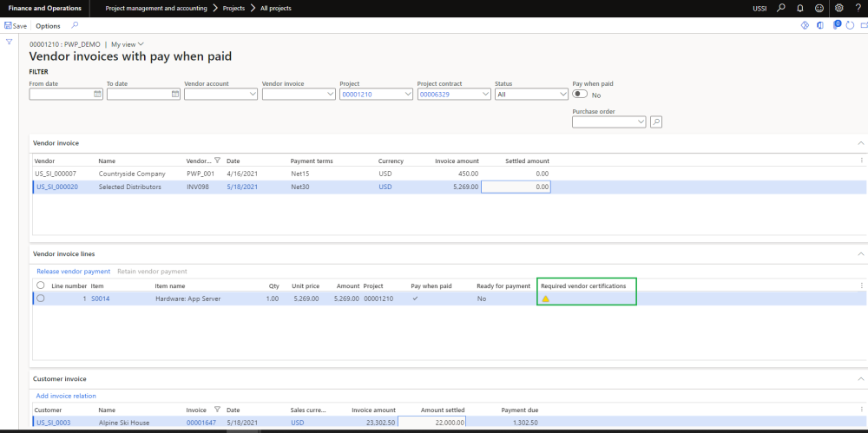Click the Projects breadcrumb item

tap(233, 8)
